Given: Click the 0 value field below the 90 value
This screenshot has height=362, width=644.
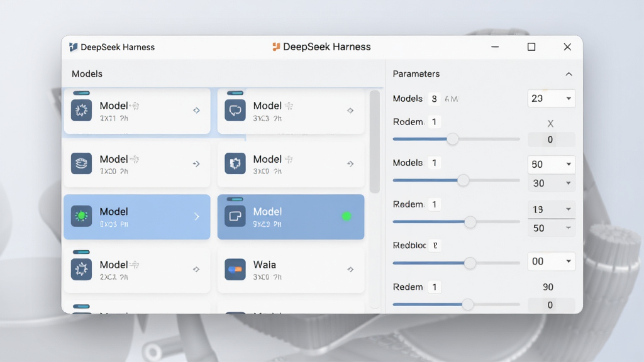Looking at the screenshot, I should coord(551,305).
